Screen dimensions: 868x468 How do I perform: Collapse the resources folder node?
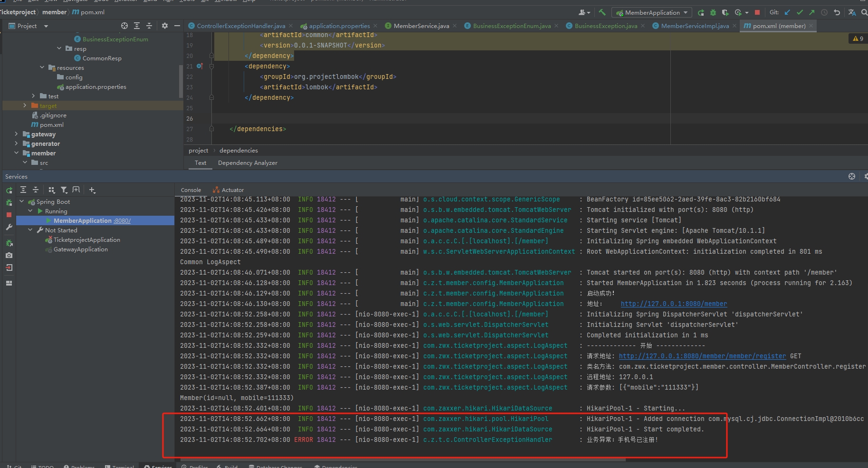[x=42, y=67]
